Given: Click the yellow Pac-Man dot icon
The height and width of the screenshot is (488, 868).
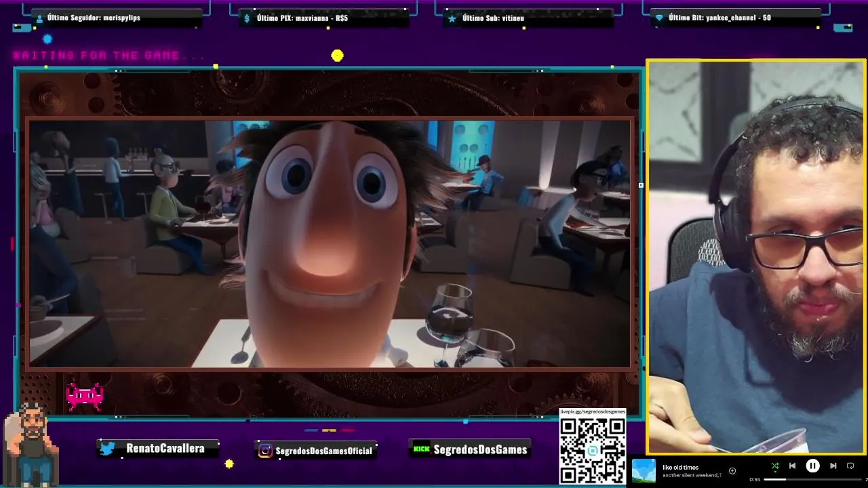Looking at the screenshot, I should 337,56.
